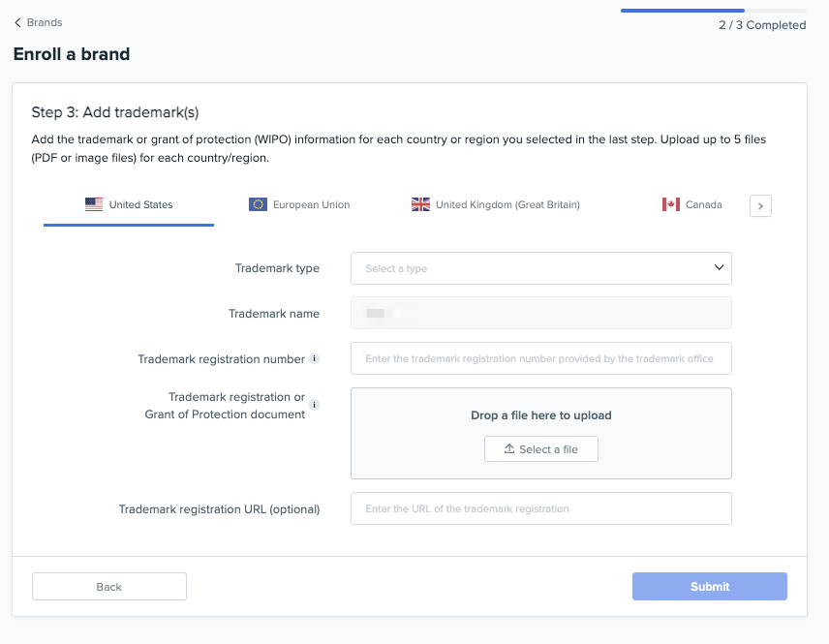
Task: Click the Canada flag icon
Action: [x=671, y=204]
